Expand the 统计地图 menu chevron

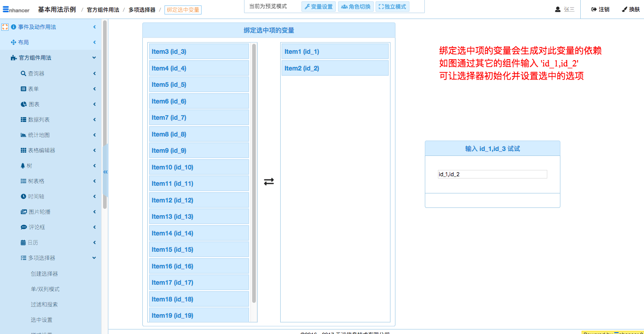pyautogui.click(x=94, y=135)
